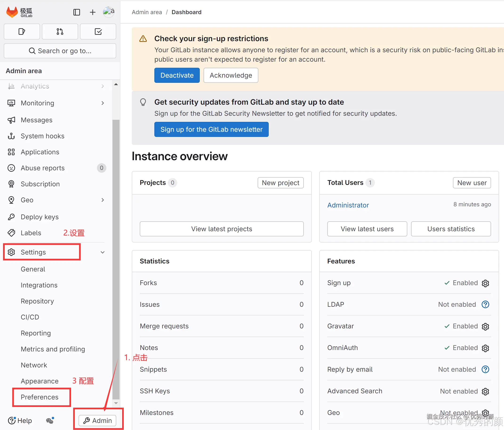Collapse the Settings section chevron
This screenshot has width=504, height=430.
click(103, 252)
